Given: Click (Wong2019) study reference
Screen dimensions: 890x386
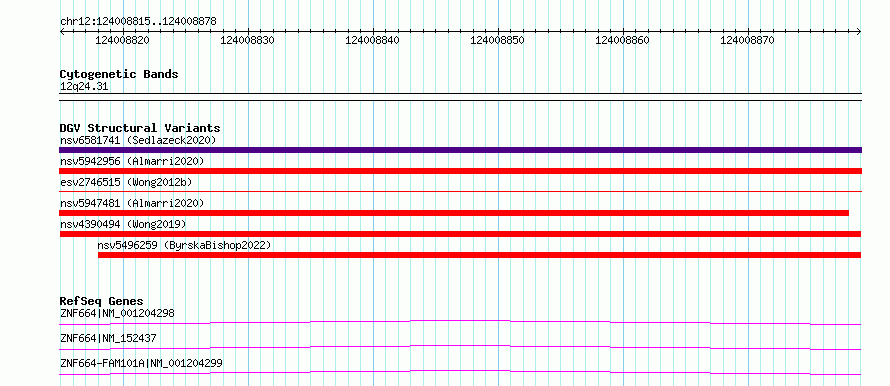Looking at the screenshot, I should [156, 224].
